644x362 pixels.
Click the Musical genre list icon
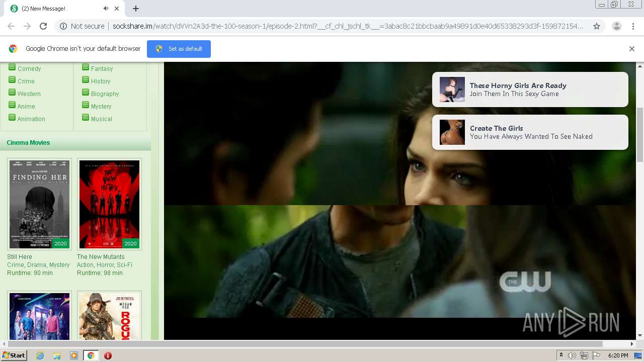coord(86,118)
